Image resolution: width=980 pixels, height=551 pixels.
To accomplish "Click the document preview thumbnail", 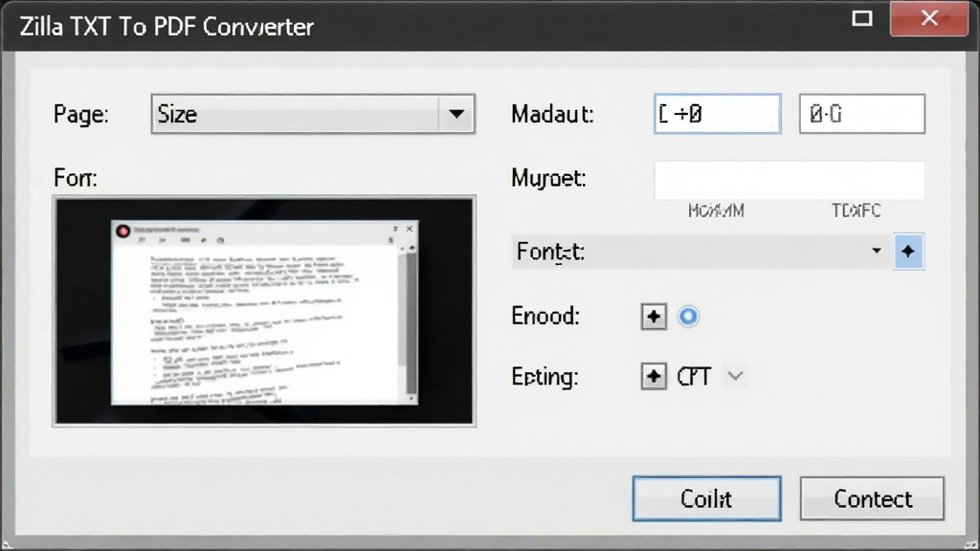I will pos(264,311).
